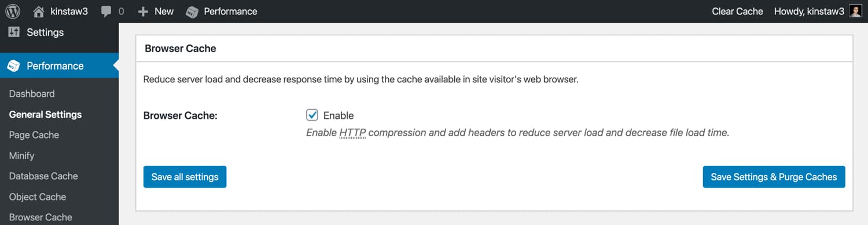Click the plus icon for New
This screenshot has width=868, height=225.
(144, 12)
